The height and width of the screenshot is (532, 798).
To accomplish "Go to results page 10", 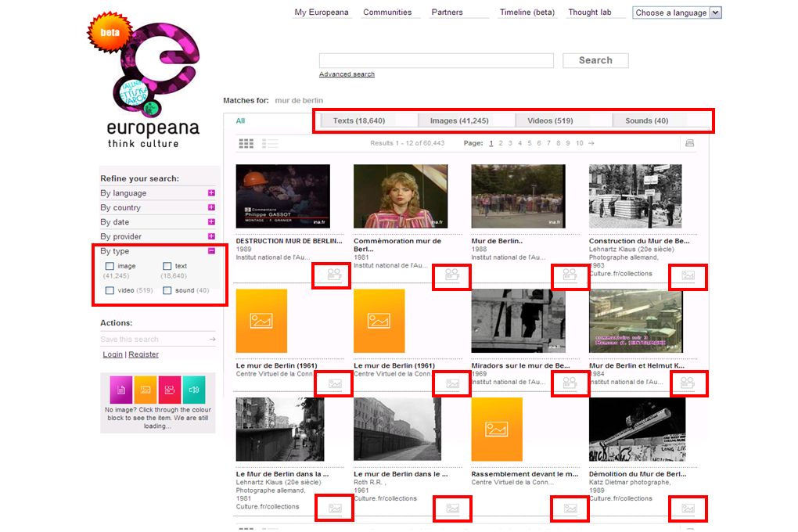I will pyautogui.click(x=579, y=143).
